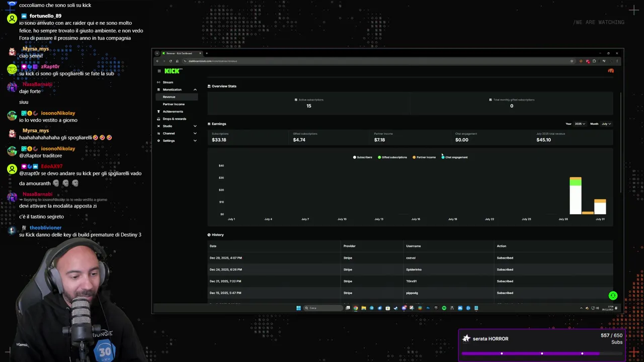
Task: Click the green floating help button
Action: (x=613, y=296)
